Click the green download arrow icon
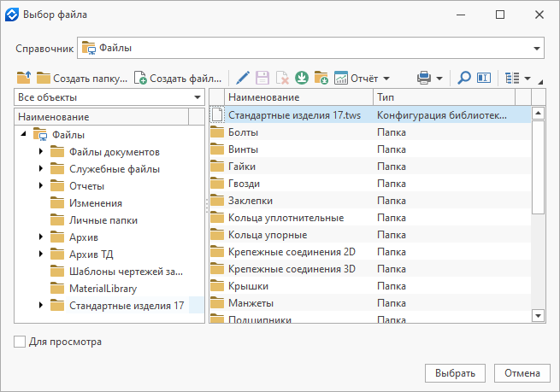The image size is (560, 392). coord(302,78)
